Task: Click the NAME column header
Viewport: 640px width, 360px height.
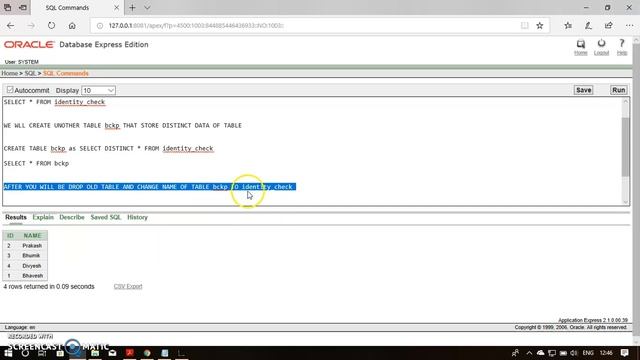Action: (32, 236)
